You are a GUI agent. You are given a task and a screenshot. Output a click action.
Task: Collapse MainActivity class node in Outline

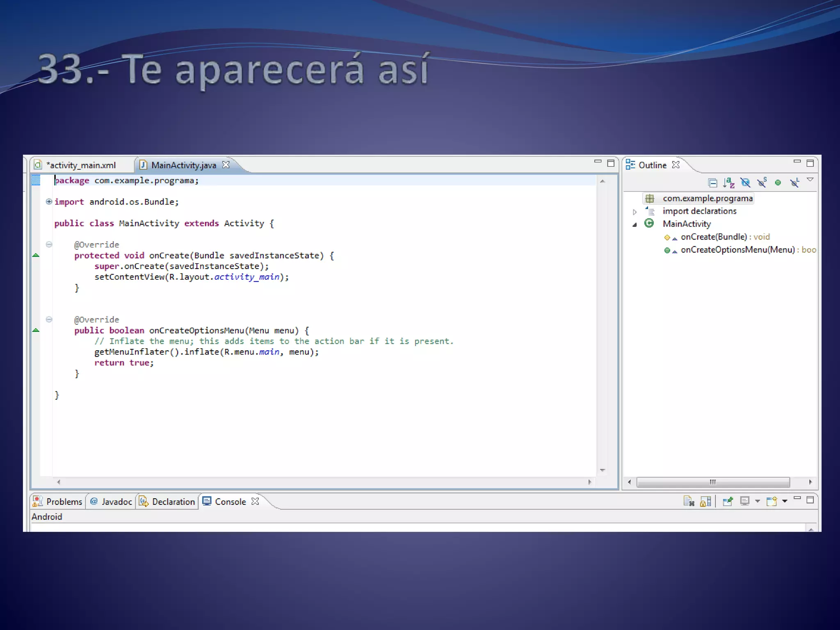tap(635, 224)
